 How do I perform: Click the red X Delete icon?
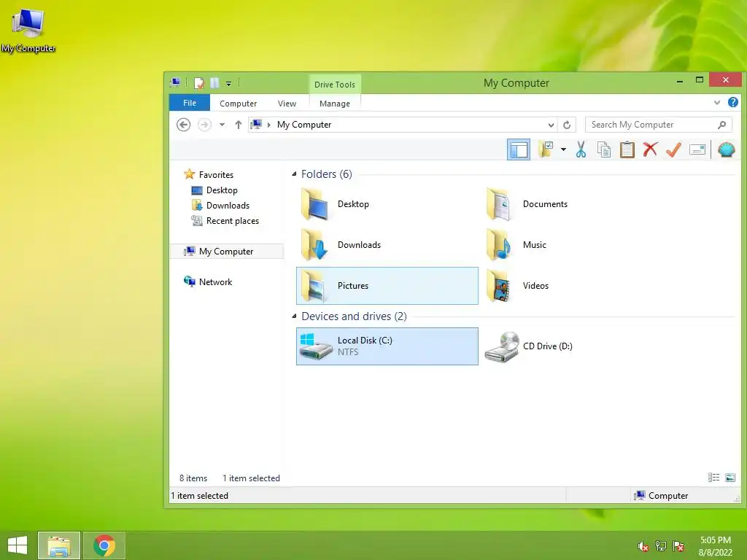tap(650, 149)
